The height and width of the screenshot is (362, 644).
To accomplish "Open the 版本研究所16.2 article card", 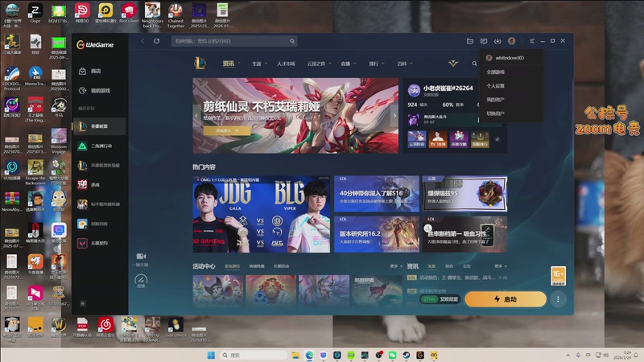I will [x=377, y=234].
